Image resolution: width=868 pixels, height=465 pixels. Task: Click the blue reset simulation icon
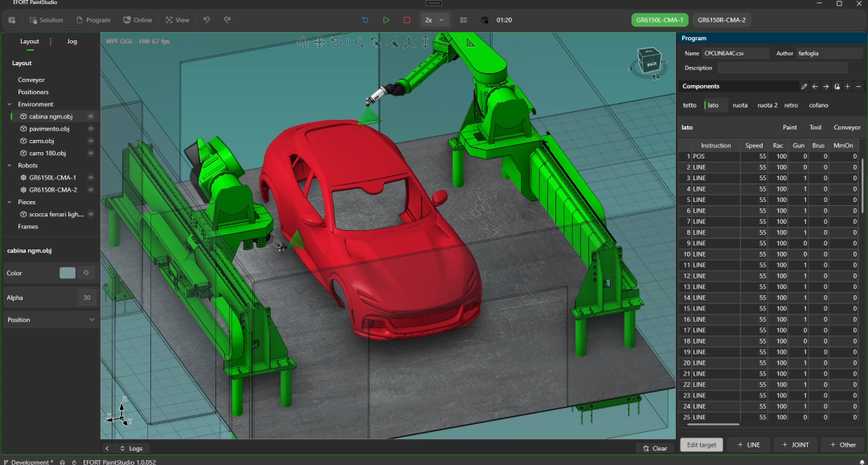(x=366, y=19)
